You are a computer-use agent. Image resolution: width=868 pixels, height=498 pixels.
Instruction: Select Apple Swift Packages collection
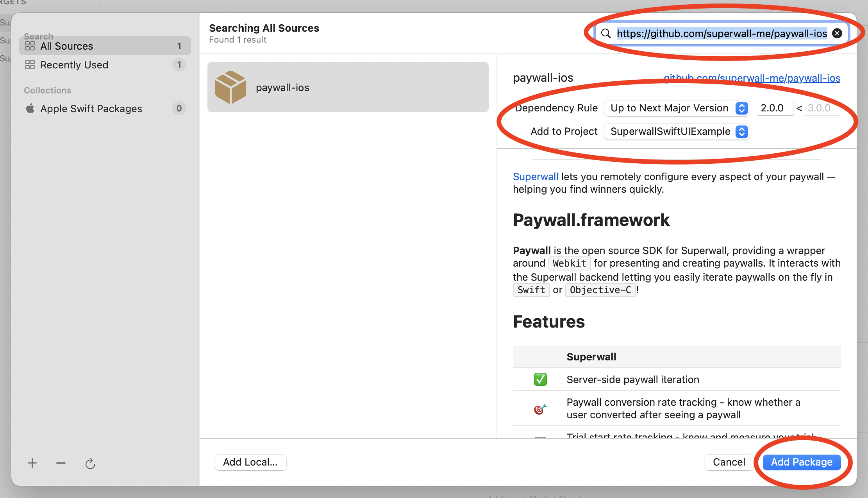pos(105,108)
